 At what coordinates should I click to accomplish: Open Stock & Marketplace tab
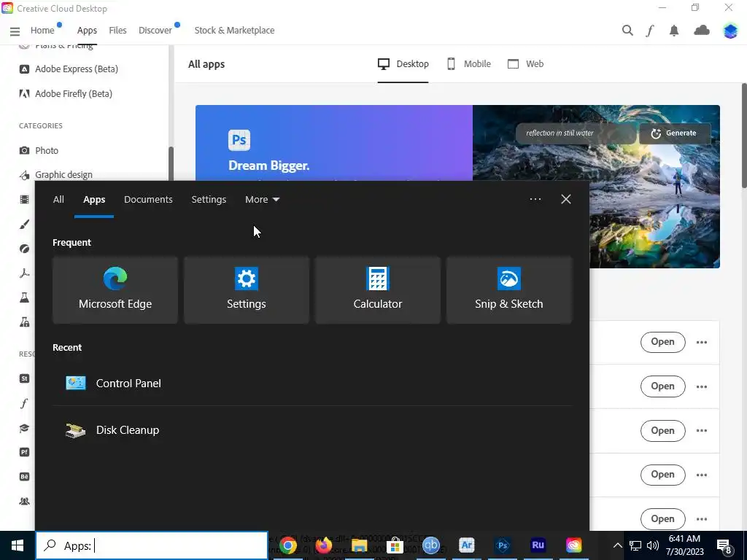tap(234, 31)
